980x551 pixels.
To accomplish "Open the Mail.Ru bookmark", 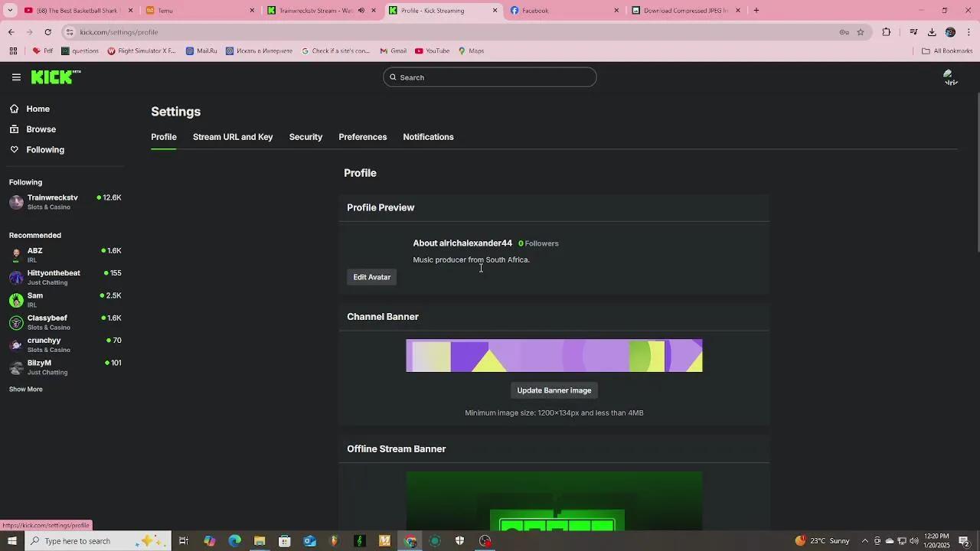I will (x=201, y=51).
